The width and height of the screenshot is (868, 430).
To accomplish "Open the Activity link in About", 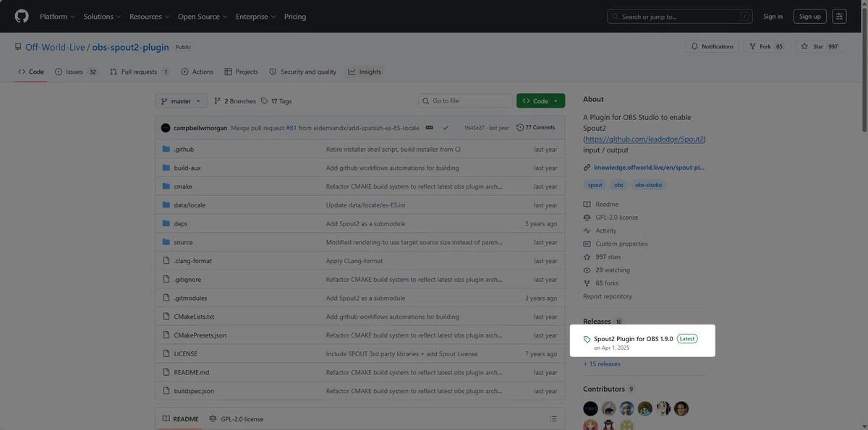I will (x=606, y=231).
